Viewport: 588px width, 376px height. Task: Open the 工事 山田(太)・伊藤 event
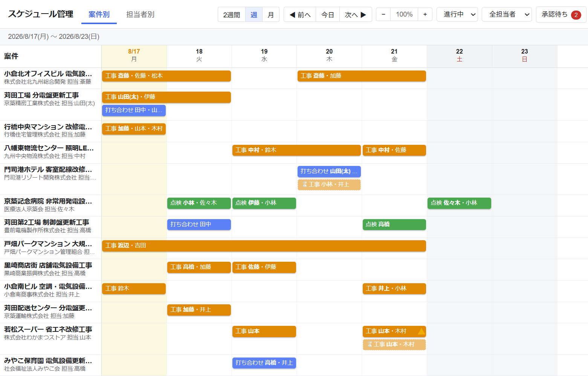tap(166, 97)
